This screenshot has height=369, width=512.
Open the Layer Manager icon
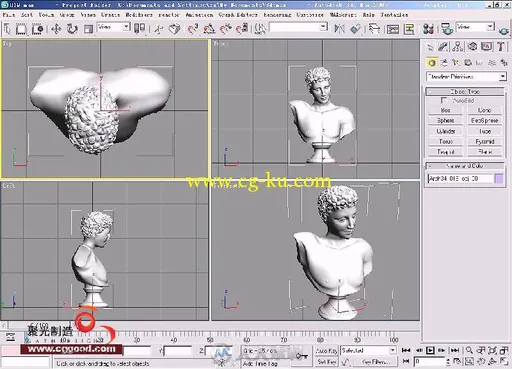click(x=374, y=29)
